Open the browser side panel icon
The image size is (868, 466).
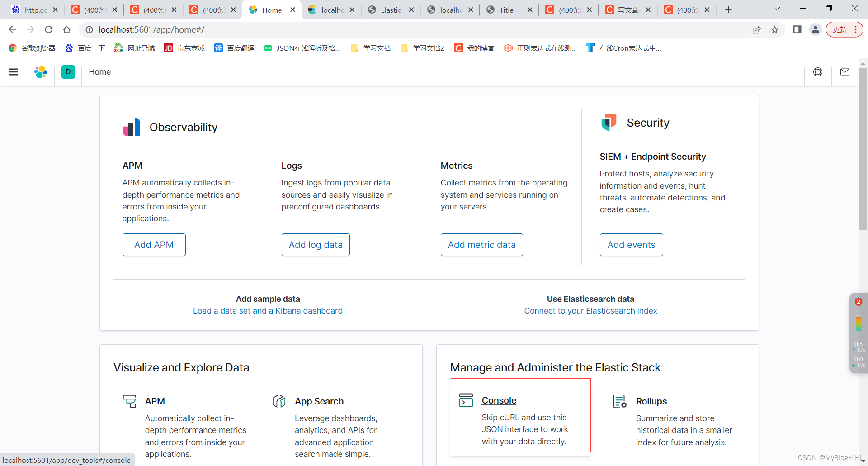coord(797,29)
